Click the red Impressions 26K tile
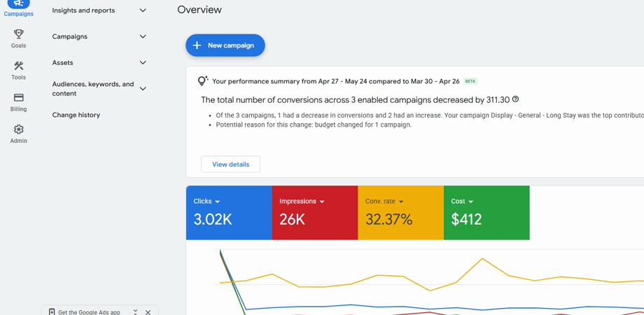The height and width of the screenshot is (315, 644). pos(314,213)
